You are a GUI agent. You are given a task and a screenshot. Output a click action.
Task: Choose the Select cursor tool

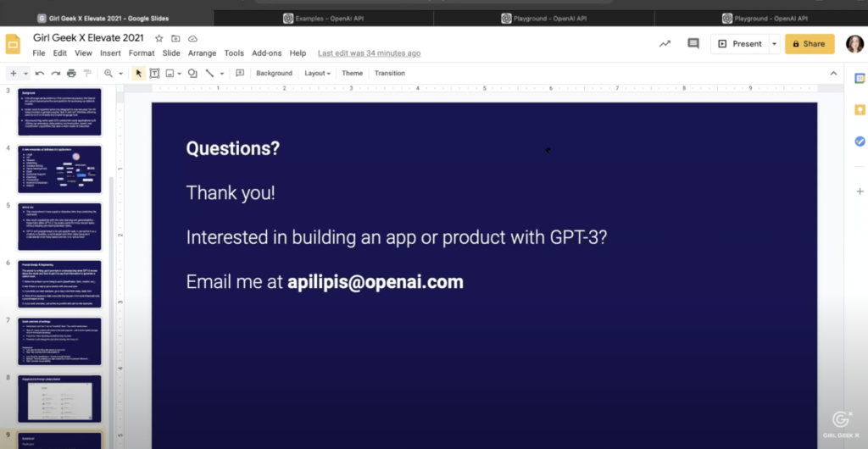point(138,73)
